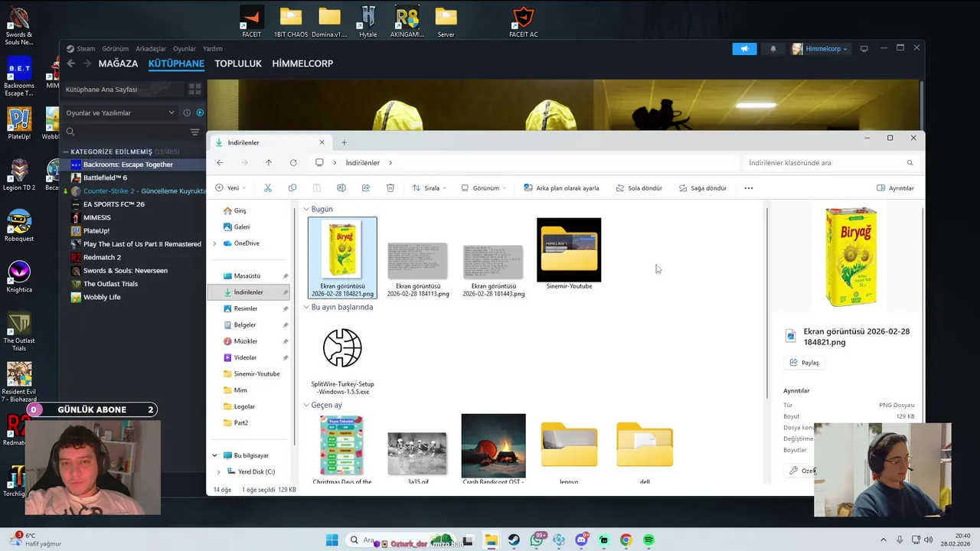Toggle Steam ready-to-play filter icon
This screenshot has width=980, height=551.
point(200,112)
